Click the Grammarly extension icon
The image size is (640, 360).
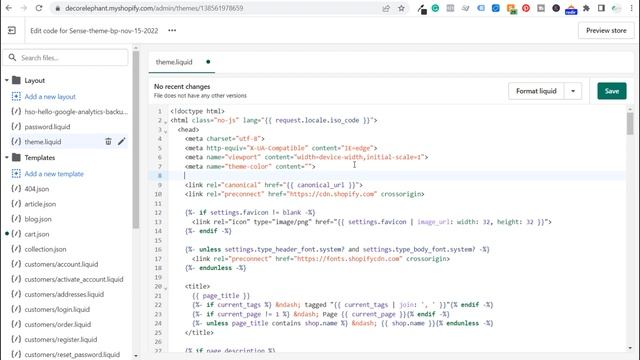(x=435, y=8)
